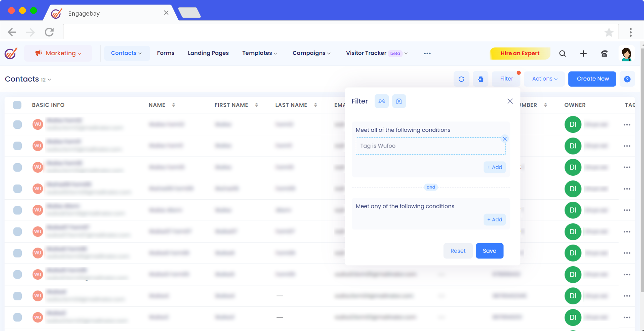Click Reset in filter panel

click(x=458, y=251)
